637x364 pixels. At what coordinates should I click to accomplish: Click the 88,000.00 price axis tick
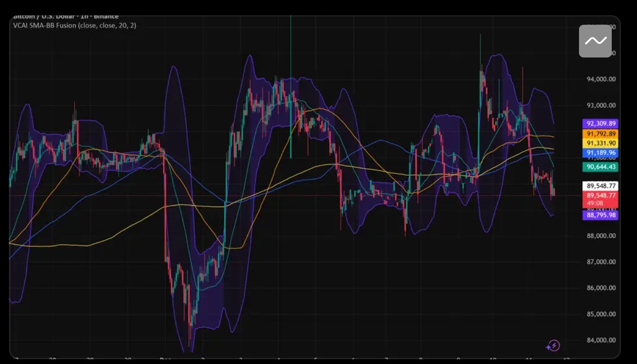click(601, 236)
